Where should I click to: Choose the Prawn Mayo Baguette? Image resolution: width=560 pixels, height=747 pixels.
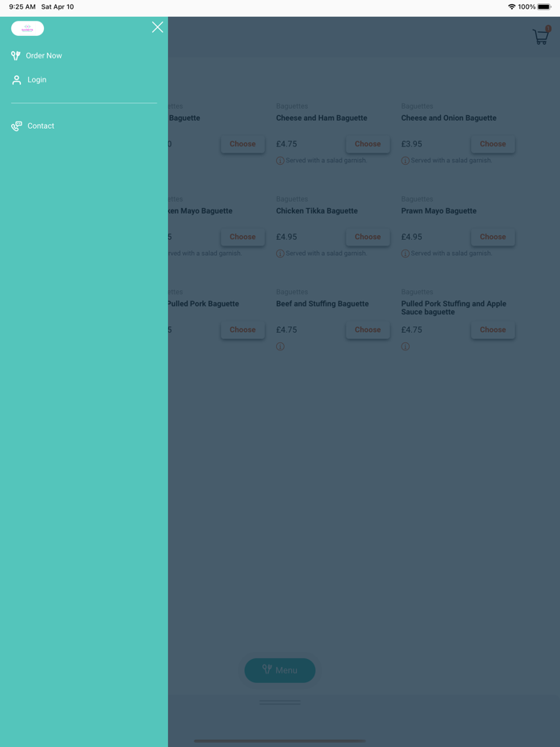pos(493,237)
